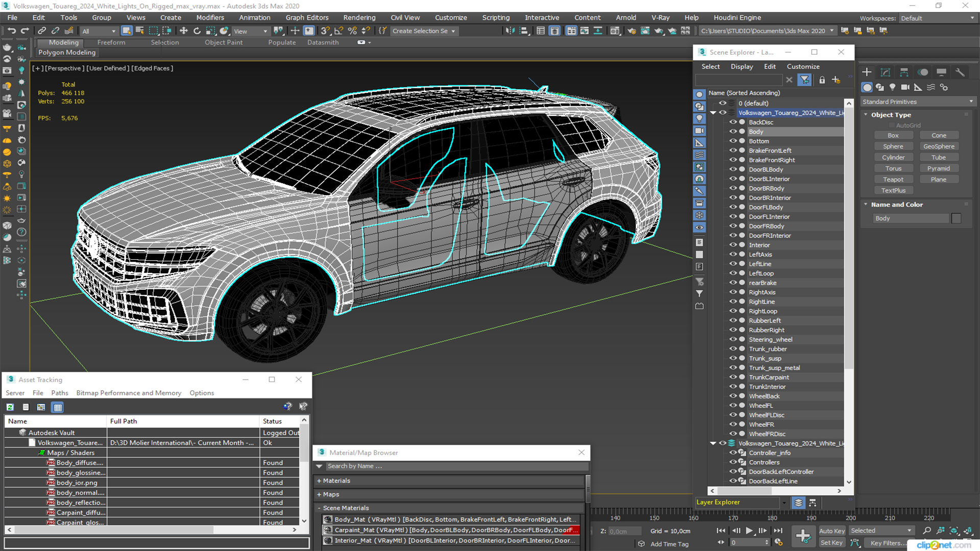Open the selection filter All dropdown

click(x=99, y=31)
